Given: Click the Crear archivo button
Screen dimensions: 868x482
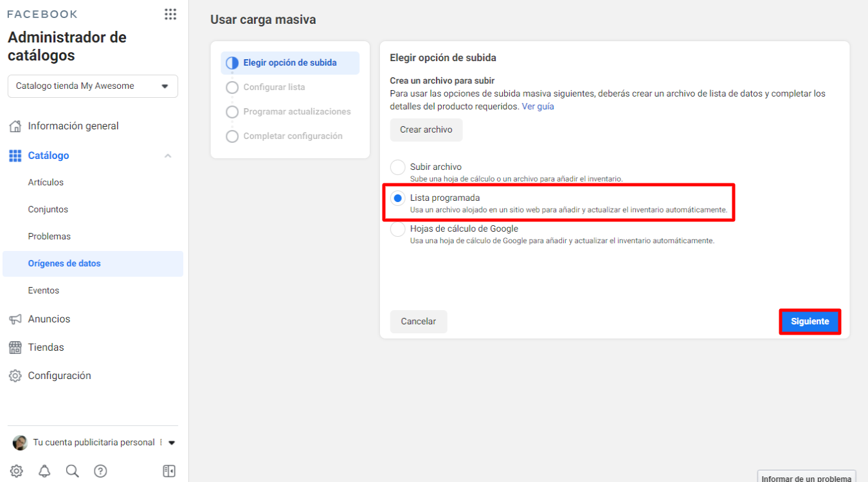Looking at the screenshot, I should click(x=426, y=130).
